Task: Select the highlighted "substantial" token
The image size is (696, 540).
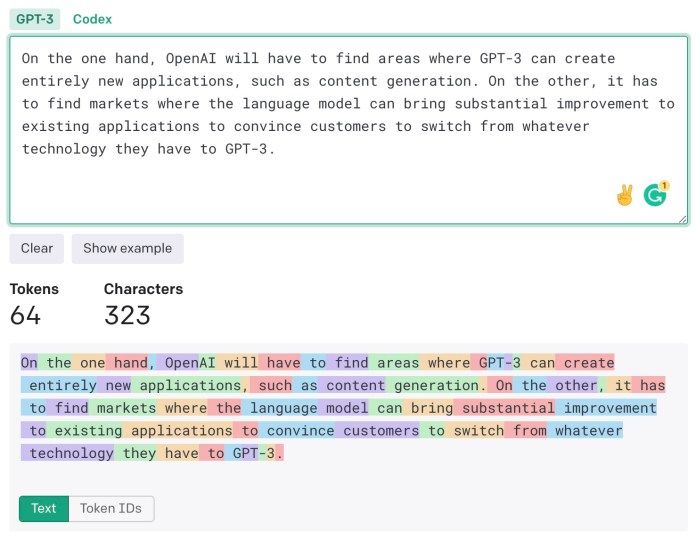Action: pyautogui.click(x=504, y=408)
